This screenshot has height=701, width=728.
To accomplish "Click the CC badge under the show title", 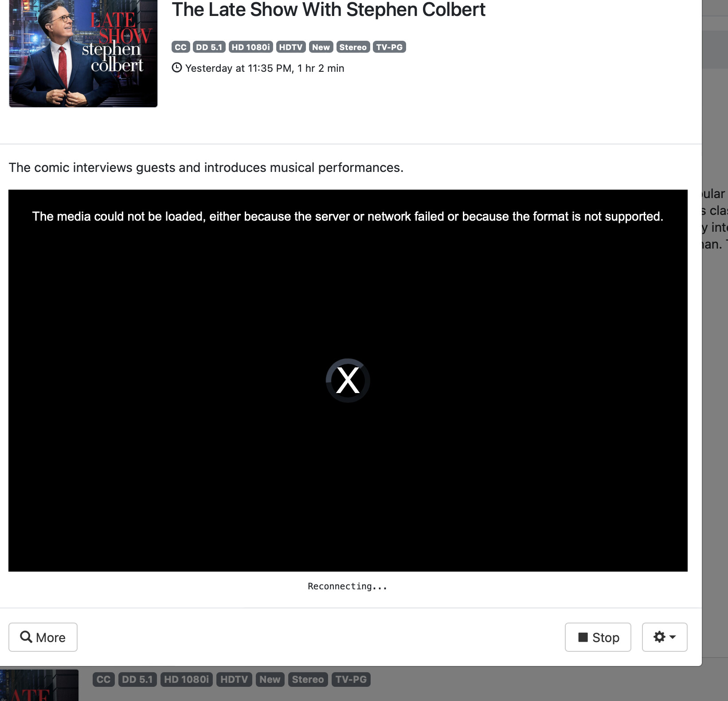I will point(180,47).
